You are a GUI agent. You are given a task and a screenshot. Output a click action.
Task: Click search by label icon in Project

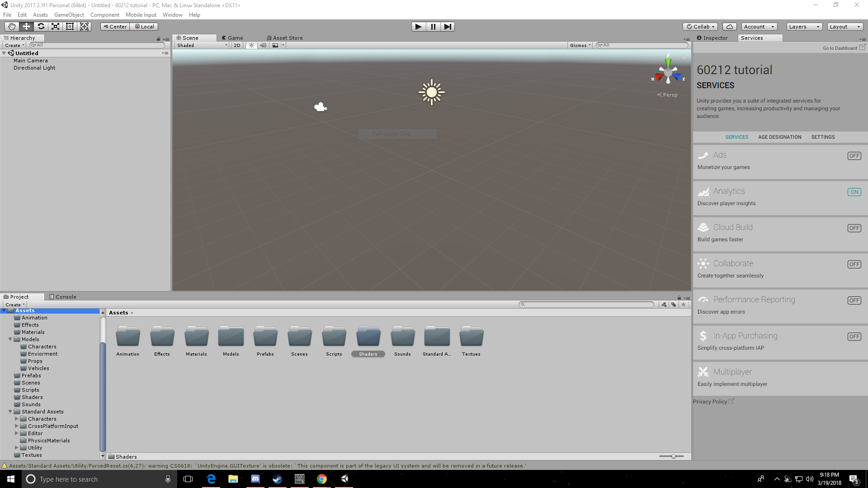674,305
